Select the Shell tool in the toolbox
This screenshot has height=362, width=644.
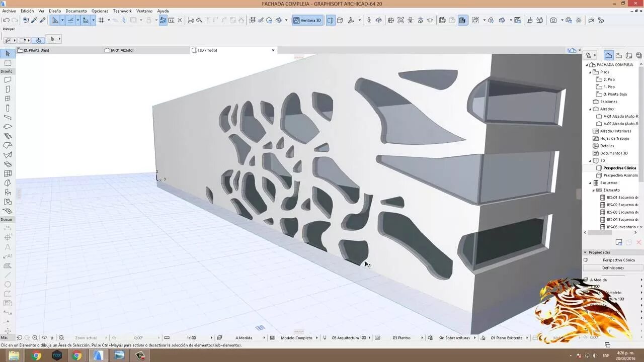(8, 155)
